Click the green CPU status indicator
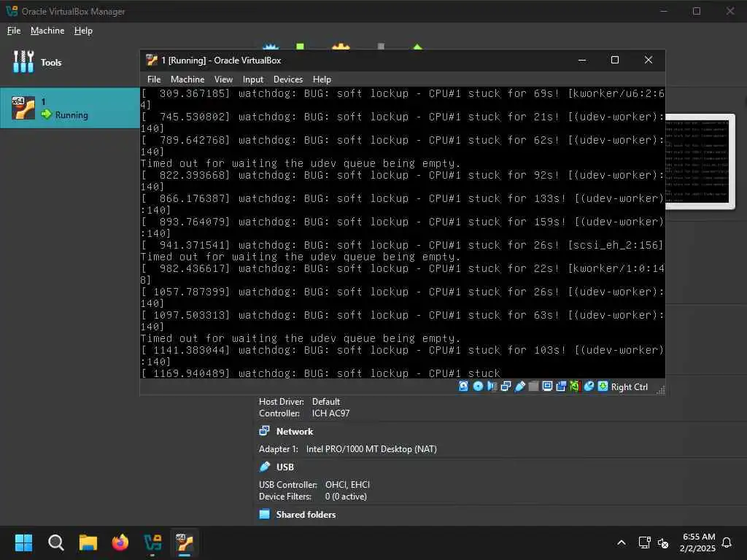The height and width of the screenshot is (560, 747). tap(575, 386)
